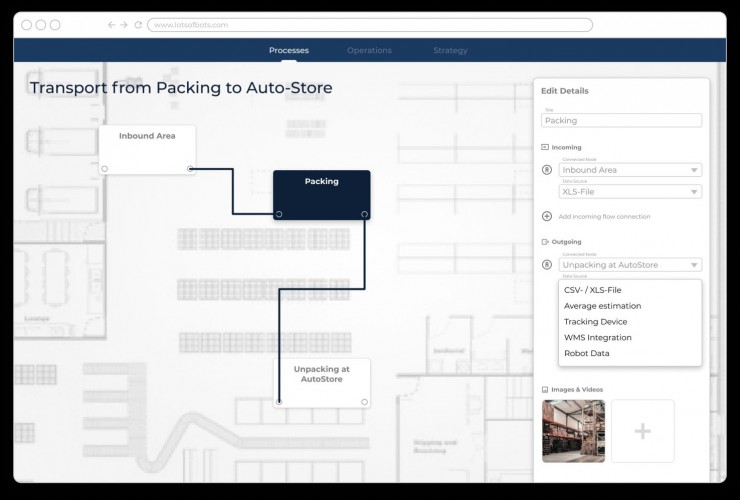Viewport: 740px width, 500px height.
Task: Expand the Unpacking at AutoStore dropdown
Action: coord(630,265)
